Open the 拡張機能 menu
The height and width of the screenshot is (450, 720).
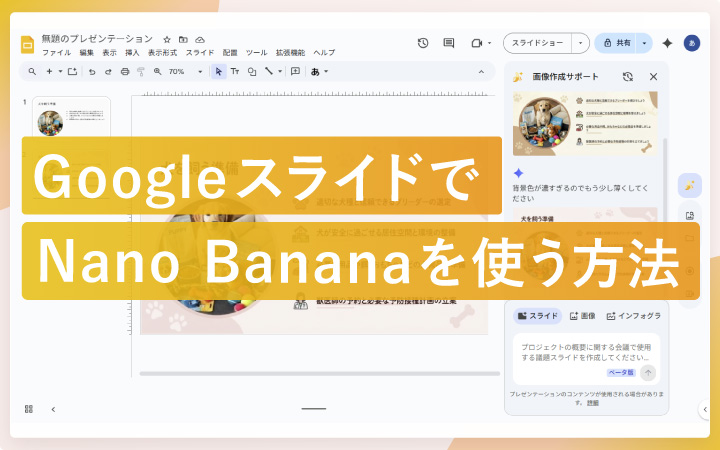pos(290,53)
